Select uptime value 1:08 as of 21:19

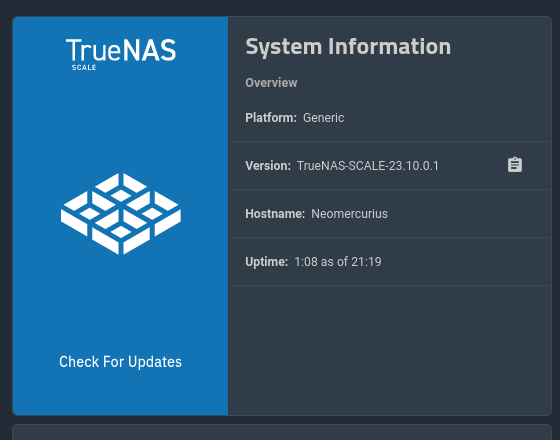(x=338, y=262)
